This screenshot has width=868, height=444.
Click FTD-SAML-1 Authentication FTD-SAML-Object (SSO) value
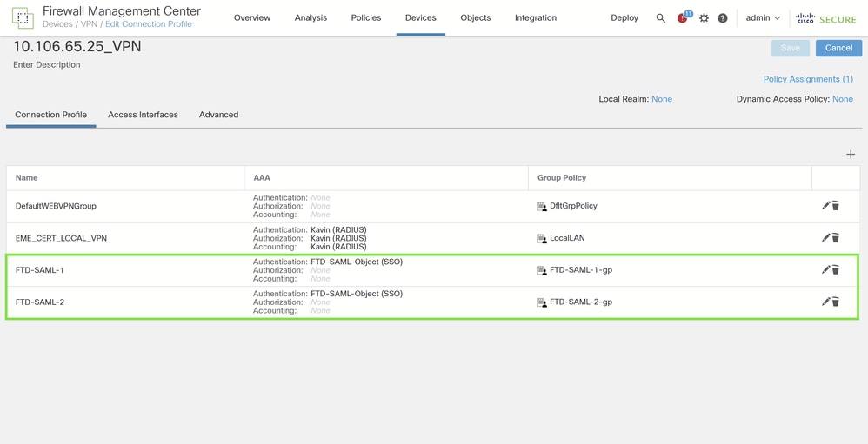point(357,262)
